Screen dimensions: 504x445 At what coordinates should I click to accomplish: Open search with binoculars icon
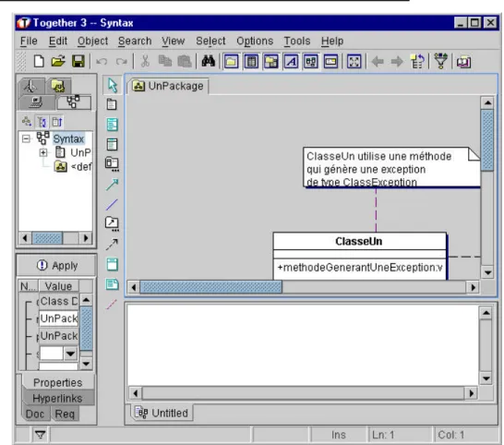[208, 61]
